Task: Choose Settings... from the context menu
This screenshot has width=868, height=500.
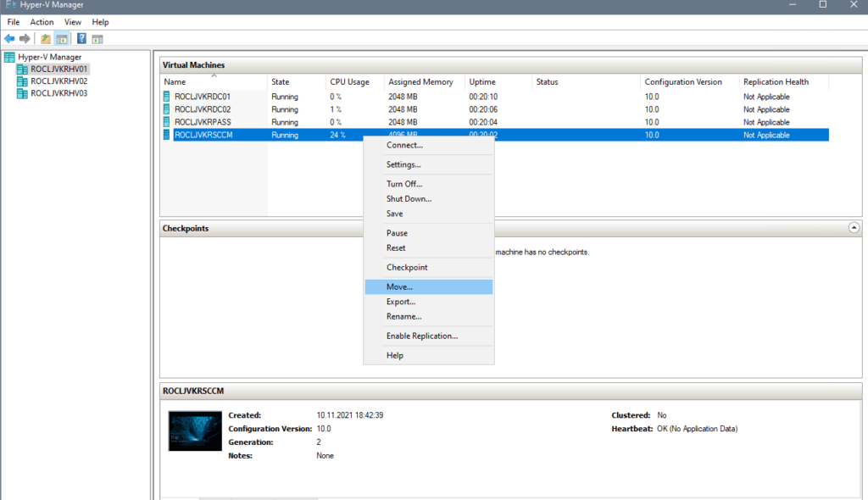Action: 429,164
